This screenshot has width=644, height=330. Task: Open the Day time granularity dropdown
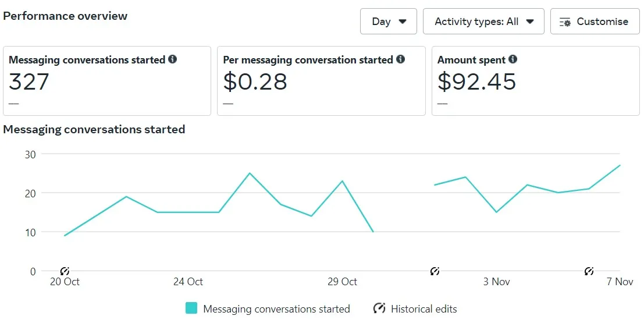coord(388,22)
